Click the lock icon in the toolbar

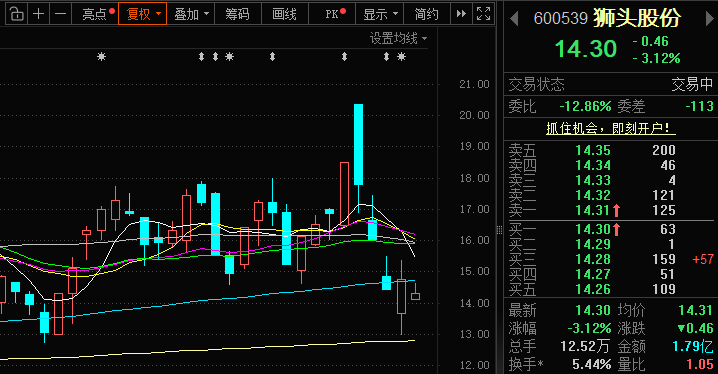16,14
